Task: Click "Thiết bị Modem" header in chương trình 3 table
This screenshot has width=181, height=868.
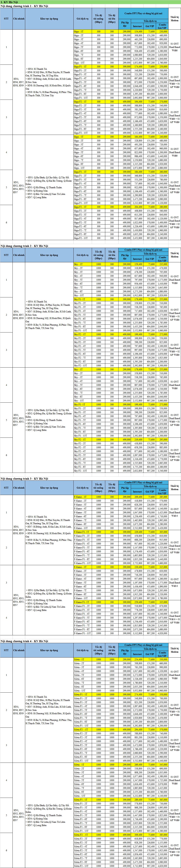Action: 174,488
